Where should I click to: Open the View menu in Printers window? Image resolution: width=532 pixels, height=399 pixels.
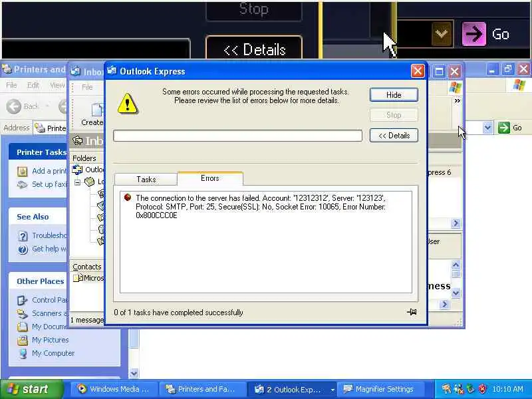[x=57, y=85]
